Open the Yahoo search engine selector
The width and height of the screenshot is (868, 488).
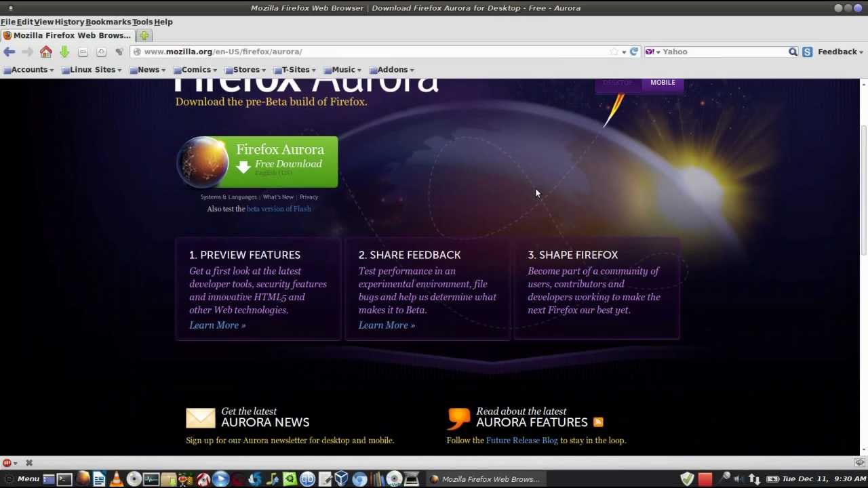click(653, 52)
